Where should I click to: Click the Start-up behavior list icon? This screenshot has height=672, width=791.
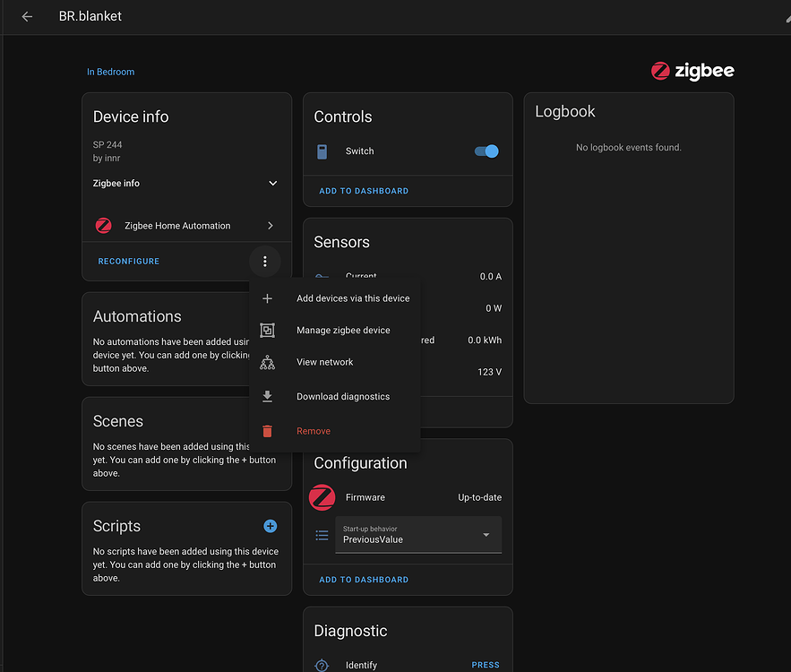tap(322, 535)
